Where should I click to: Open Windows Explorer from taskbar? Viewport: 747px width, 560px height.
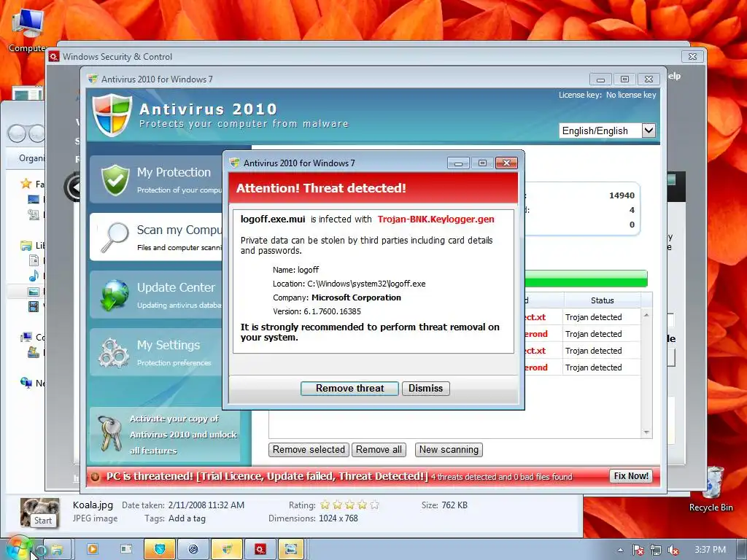click(x=57, y=550)
